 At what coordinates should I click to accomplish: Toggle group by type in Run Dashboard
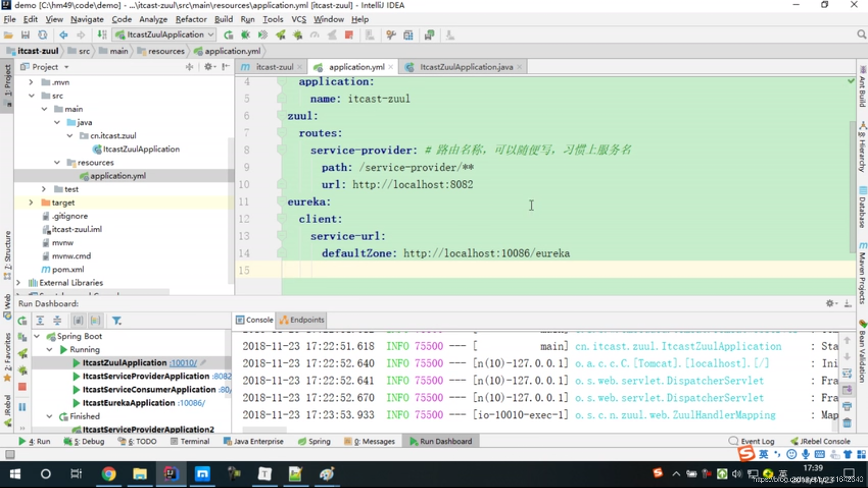click(78, 320)
